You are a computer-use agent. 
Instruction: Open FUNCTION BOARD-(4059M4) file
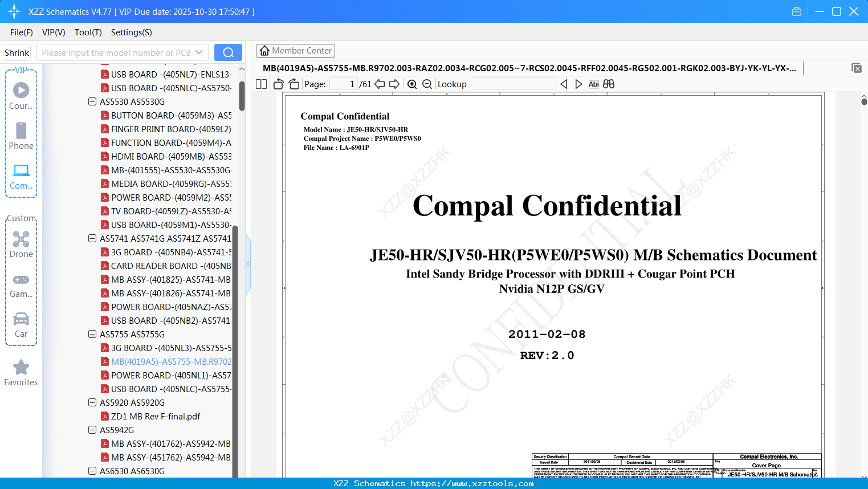coord(171,142)
